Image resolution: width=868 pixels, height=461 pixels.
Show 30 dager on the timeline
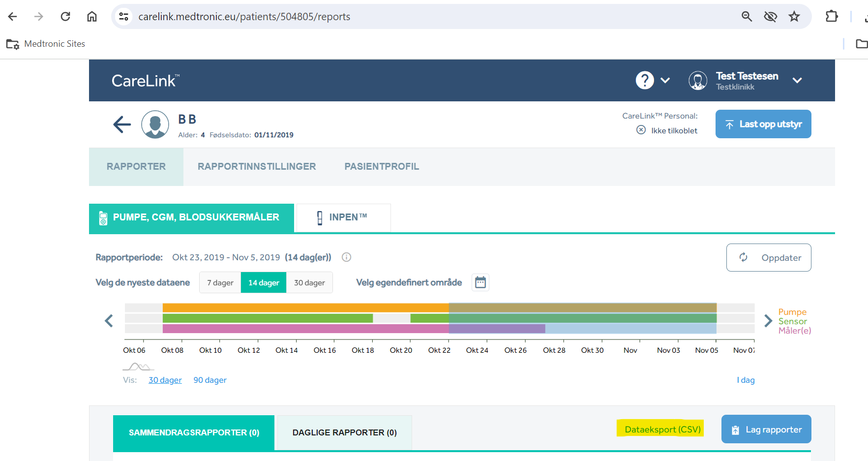(x=165, y=380)
